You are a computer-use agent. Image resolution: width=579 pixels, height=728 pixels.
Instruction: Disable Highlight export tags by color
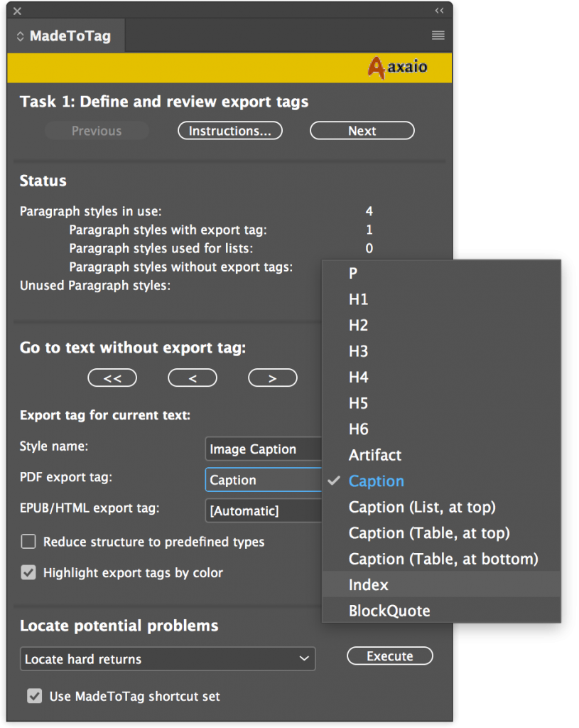click(x=28, y=572)
